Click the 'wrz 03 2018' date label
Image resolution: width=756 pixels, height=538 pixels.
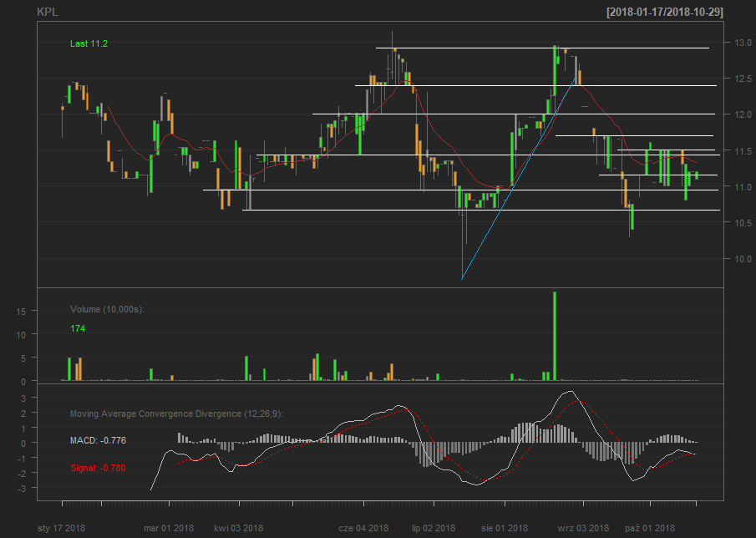click(583, 528)
